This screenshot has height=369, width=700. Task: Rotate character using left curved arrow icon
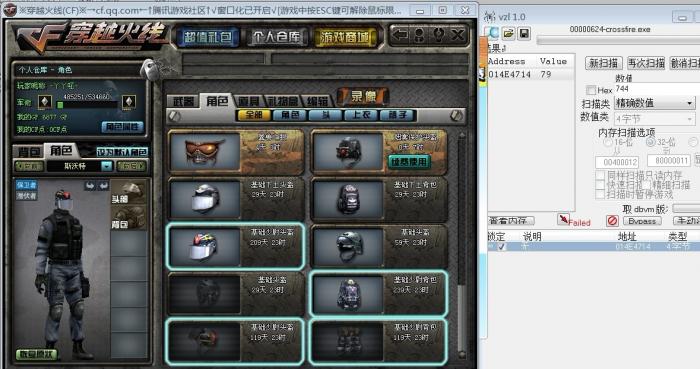pyautogui.click(x=90, y=185)
